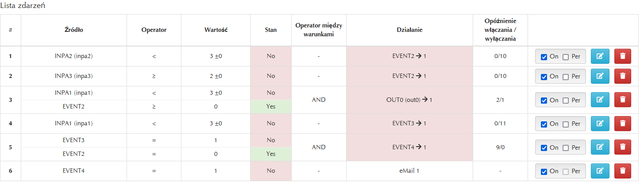
Task: Open the editor for event row 3
Action: 600,100
